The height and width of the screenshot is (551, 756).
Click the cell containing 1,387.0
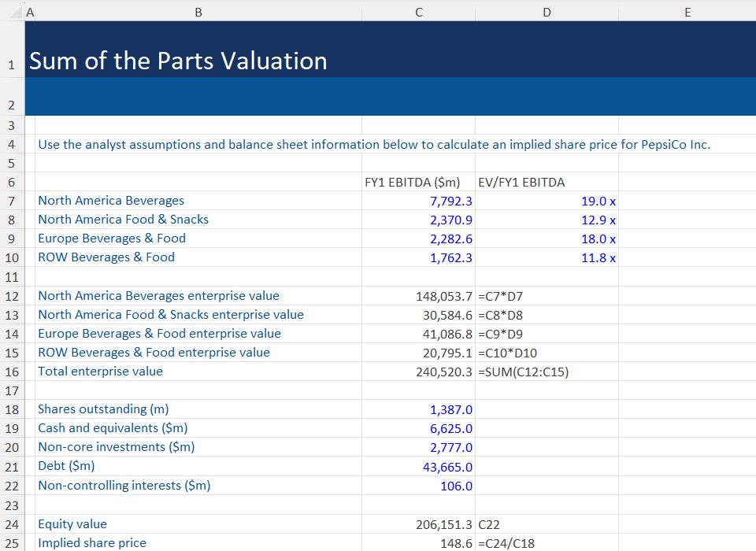[x=418, y=409]
